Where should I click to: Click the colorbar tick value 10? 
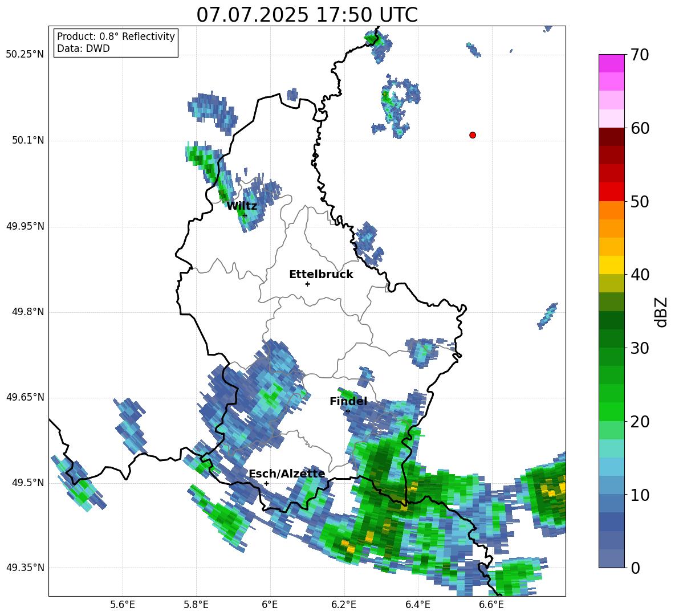pos(640,495)
